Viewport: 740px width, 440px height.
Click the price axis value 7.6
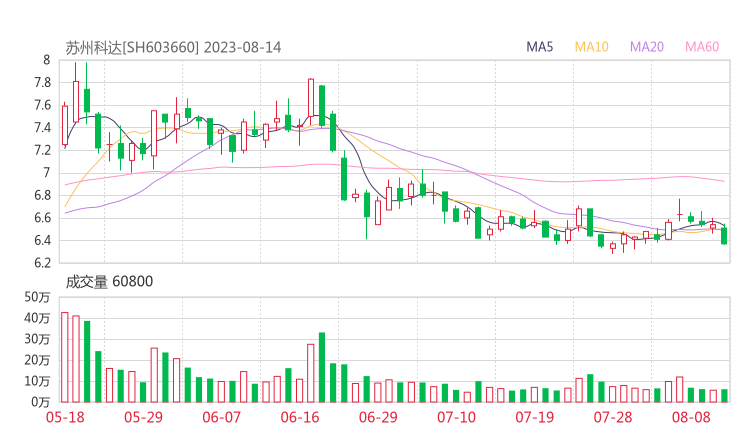(x=42, y=105)
